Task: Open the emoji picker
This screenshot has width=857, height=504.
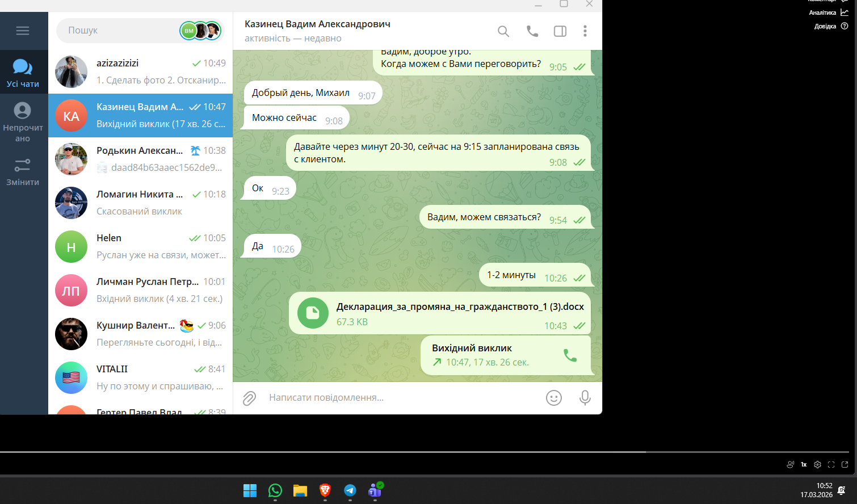Action: [554, 398]
